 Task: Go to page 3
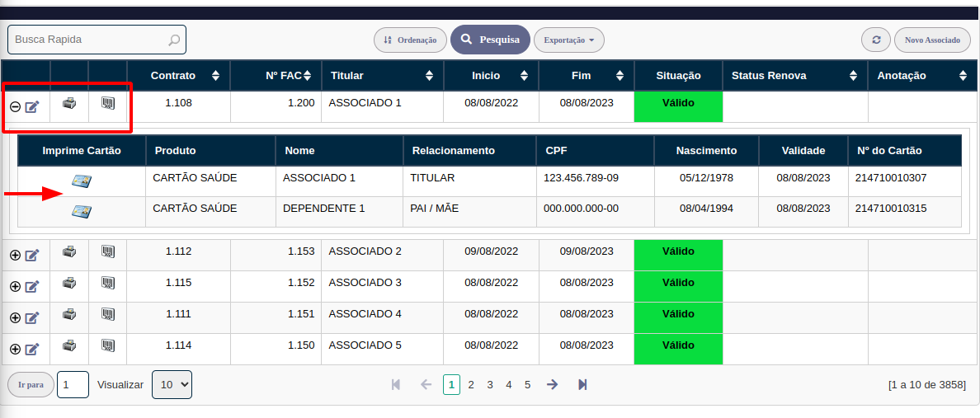click(490, 384)
